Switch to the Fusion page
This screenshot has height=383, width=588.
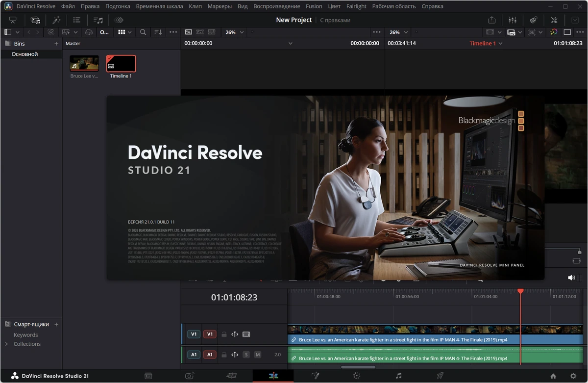(315, 376)
